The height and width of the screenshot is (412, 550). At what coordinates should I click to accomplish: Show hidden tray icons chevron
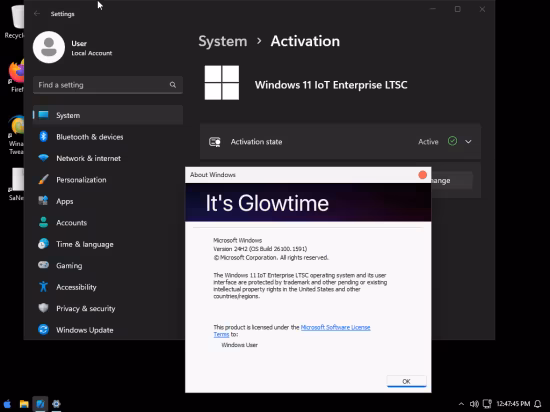point(461,404)
